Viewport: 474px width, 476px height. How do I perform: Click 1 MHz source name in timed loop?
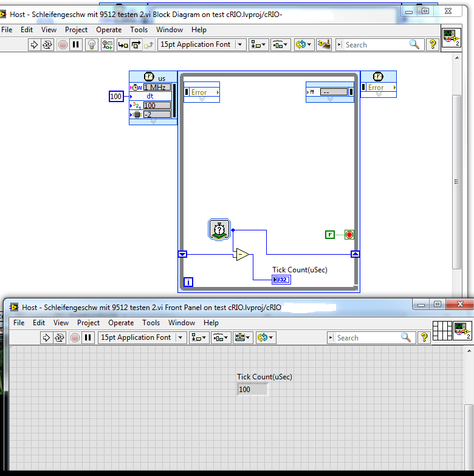click(157, 88)
